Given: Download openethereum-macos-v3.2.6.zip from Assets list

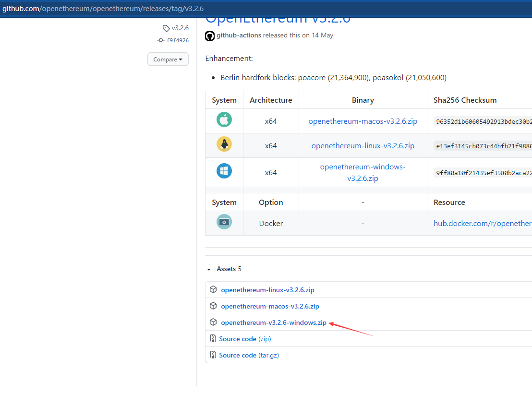Looking at the screenshot, I should [270, 306].
